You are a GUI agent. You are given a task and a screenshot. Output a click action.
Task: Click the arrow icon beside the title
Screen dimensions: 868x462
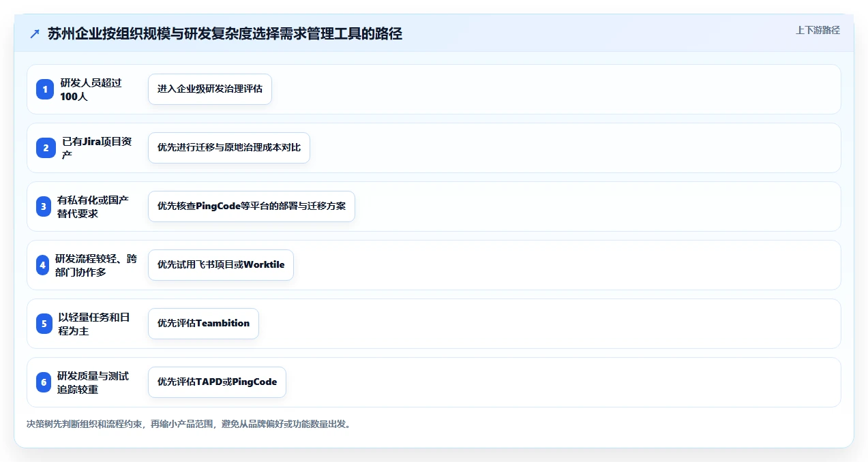pos(35,33)
